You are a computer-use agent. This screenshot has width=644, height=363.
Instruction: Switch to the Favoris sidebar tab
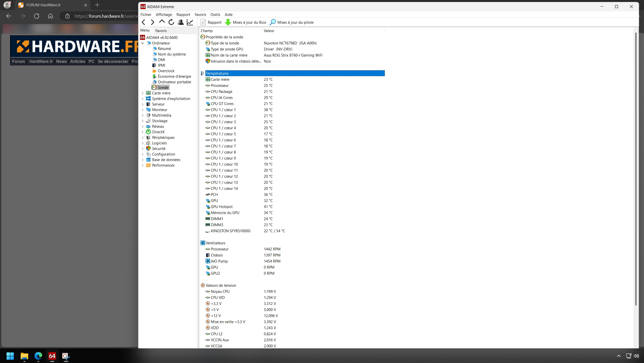point(161,31)
